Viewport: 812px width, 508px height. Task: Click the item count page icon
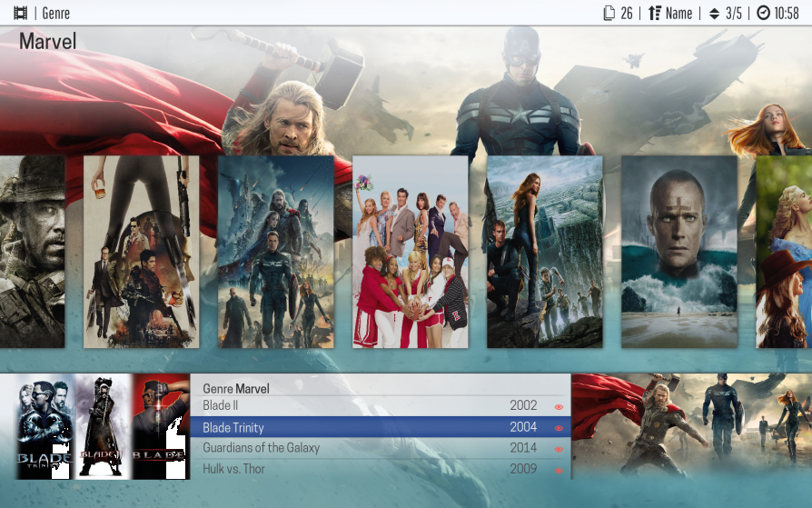coord(609,13)
